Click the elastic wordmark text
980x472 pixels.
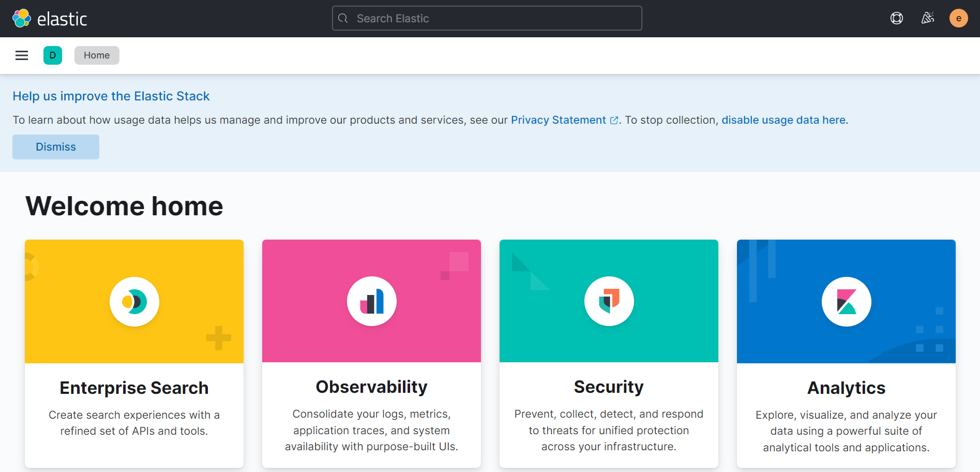pyautogui.click(x=62, y=19)
